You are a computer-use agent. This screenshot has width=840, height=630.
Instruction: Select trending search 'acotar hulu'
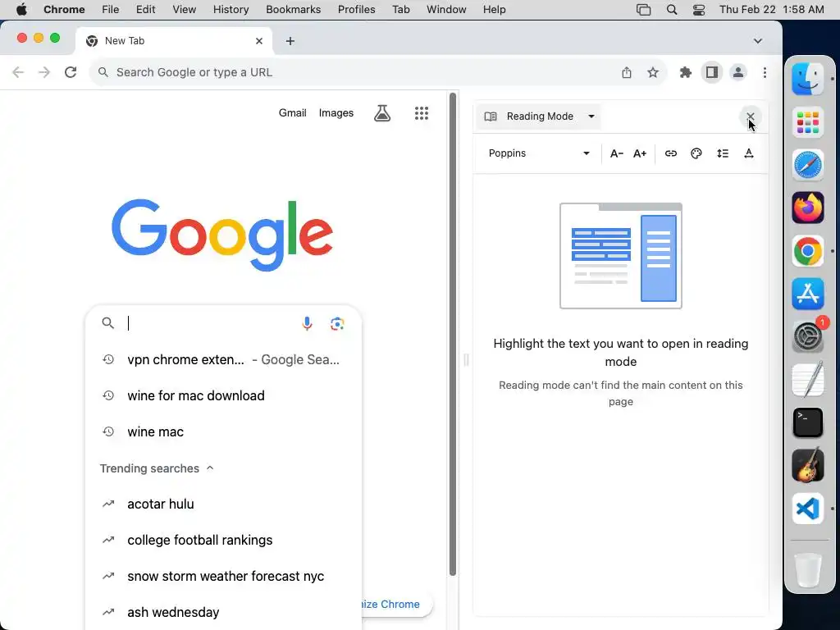[x=223, y=504]
